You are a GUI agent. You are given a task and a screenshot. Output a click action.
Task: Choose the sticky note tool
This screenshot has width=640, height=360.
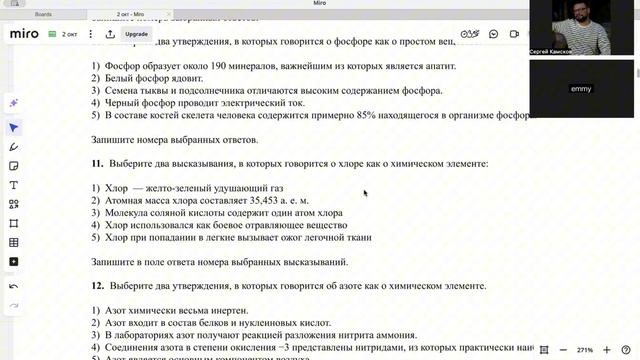tap(13, 166)
